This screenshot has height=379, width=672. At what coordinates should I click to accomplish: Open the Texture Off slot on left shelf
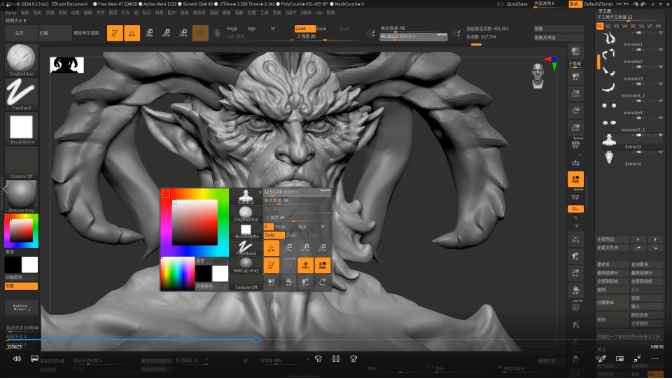pyautogui.click(x=21, y=163)
